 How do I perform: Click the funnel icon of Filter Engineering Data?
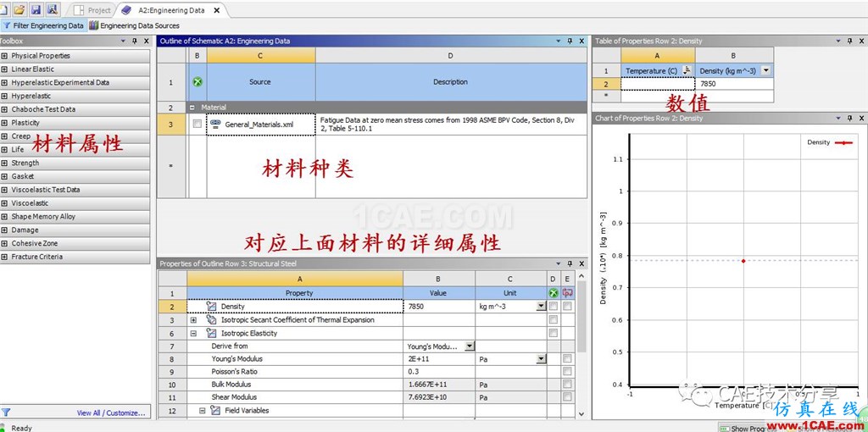[7, 25]
